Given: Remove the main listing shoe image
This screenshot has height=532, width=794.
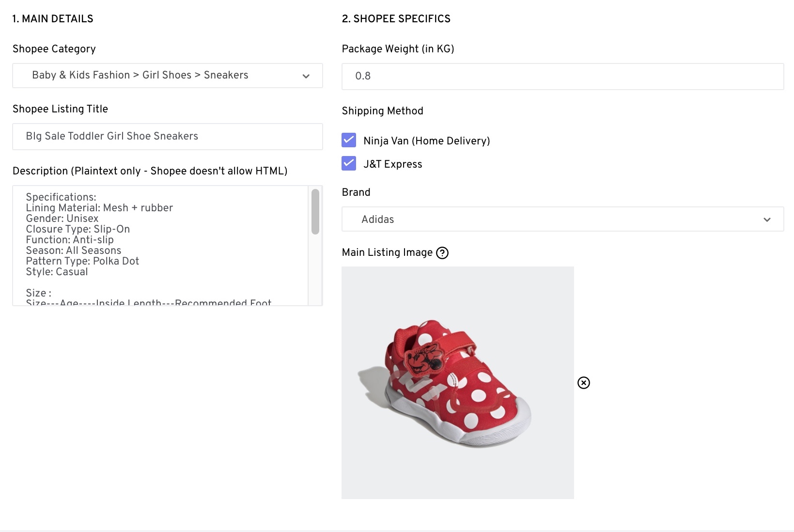Looking at the screenshot, I should (584, 383).
